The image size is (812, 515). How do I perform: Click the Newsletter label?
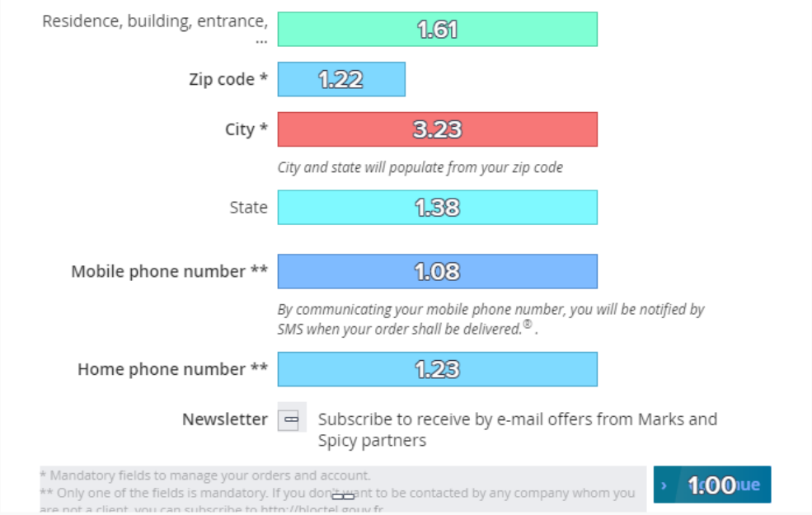(x=225, y=419)
